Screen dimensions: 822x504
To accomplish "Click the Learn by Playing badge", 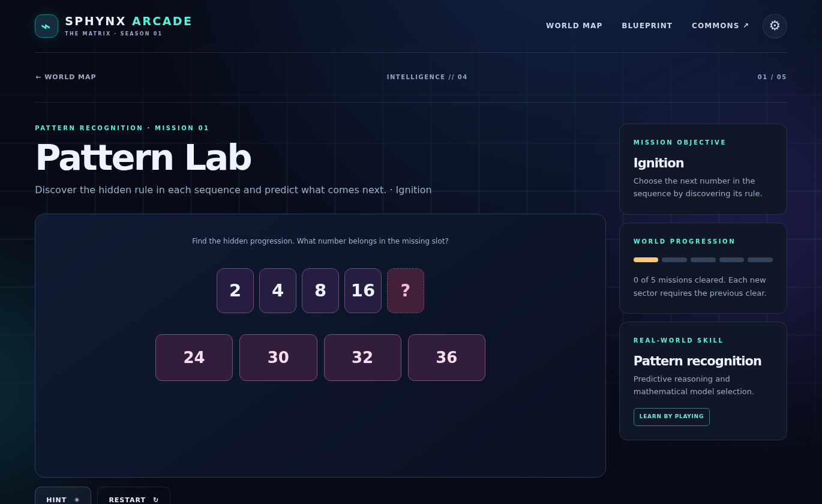I will pyautogui.click(x=671, y=416).
